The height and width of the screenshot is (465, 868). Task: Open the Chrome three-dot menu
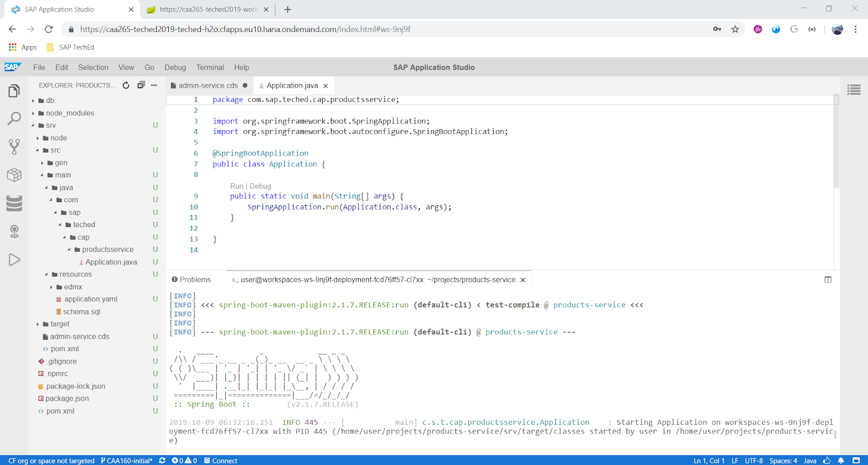pyautogui.click(x=856, y=29)
